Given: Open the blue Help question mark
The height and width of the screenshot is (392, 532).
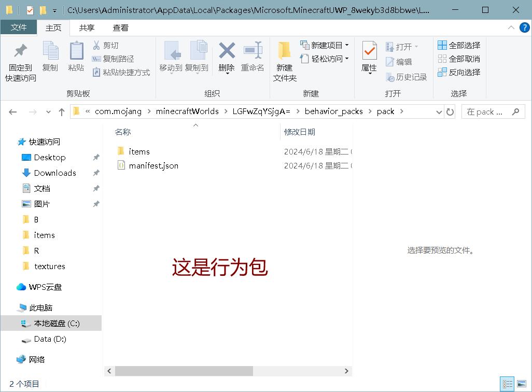Looking at the screenshot, I should 525,27.
